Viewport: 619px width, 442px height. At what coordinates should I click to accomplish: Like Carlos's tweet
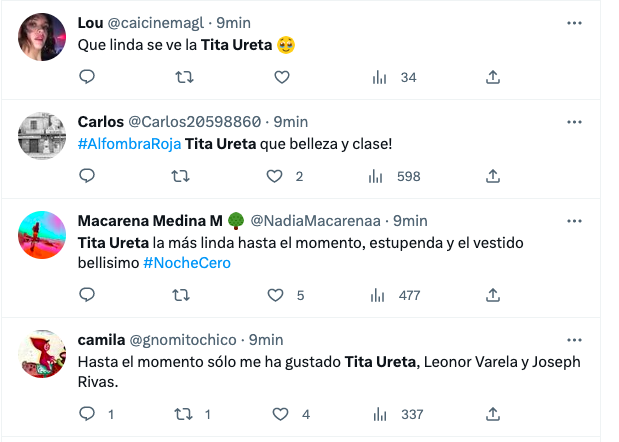click(275, 176)
